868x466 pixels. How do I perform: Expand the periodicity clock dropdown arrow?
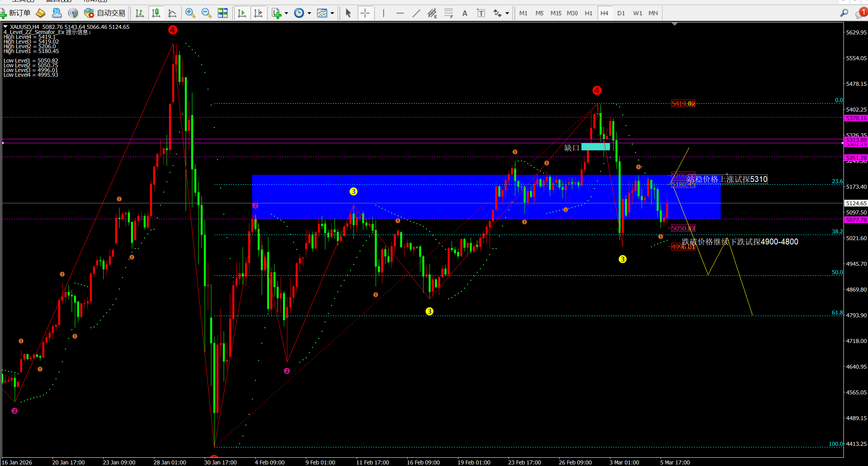(x=309, y=13)
